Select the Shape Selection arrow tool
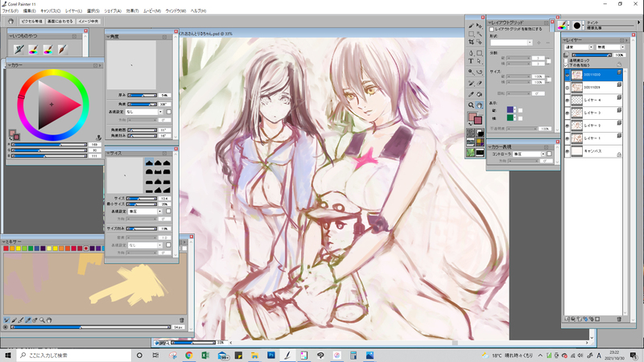 pyautogui.click(x=479, y=61)
